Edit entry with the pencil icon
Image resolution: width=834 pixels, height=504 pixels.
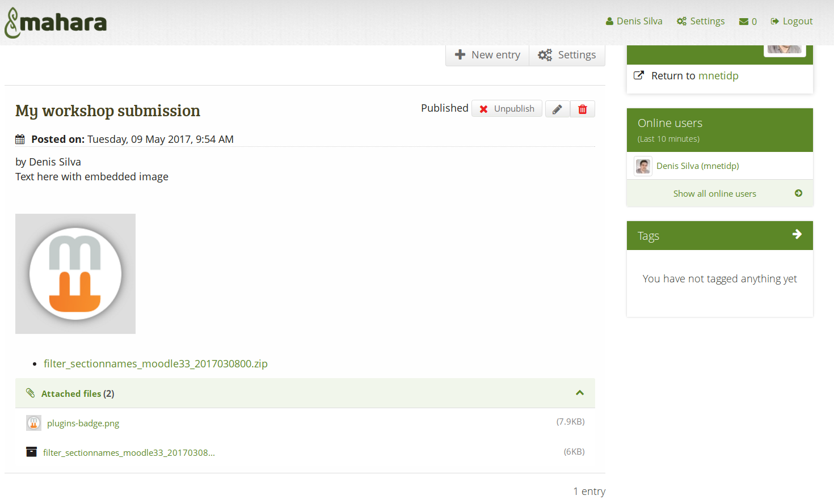click(557, 109)
